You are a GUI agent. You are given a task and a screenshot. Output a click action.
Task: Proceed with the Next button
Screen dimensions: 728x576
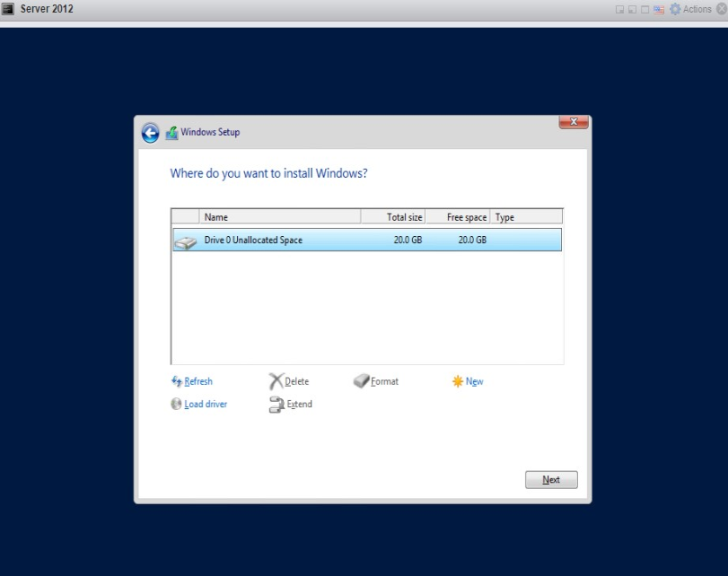pos(551,480)
